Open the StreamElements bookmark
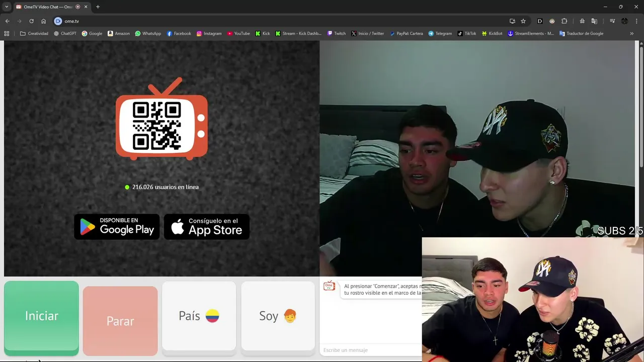 tap(531, 34)
